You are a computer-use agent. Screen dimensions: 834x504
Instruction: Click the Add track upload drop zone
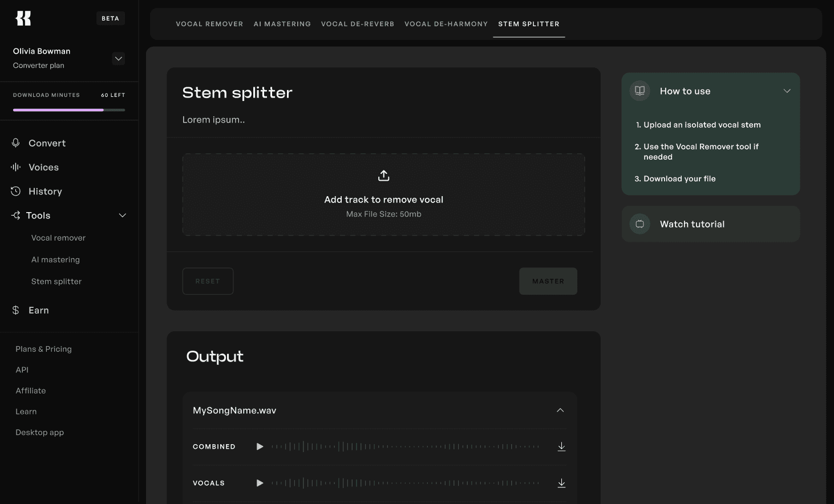point(384,194)
